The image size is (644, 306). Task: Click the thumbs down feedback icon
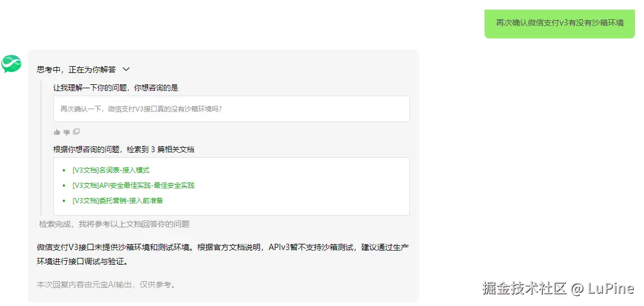pos(67,132)
